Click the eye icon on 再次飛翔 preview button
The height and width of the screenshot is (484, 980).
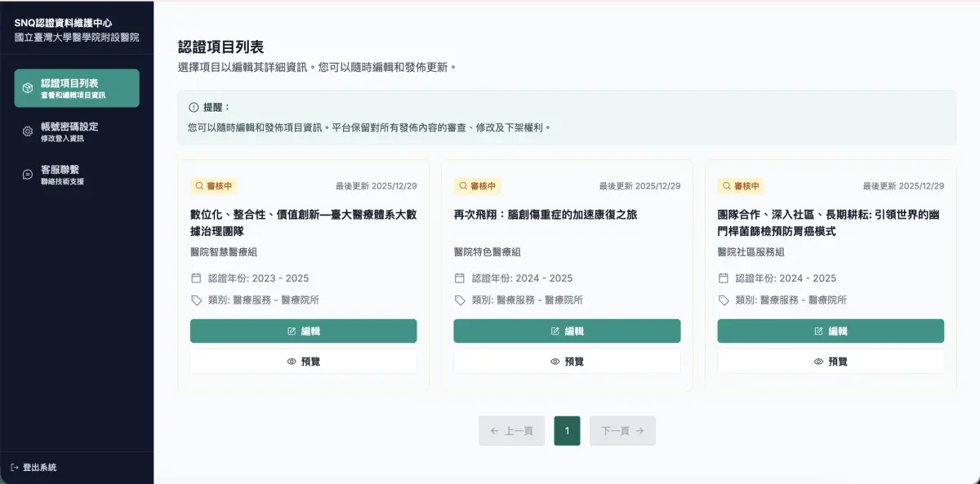pyautogui.click(x=555, y=361)
